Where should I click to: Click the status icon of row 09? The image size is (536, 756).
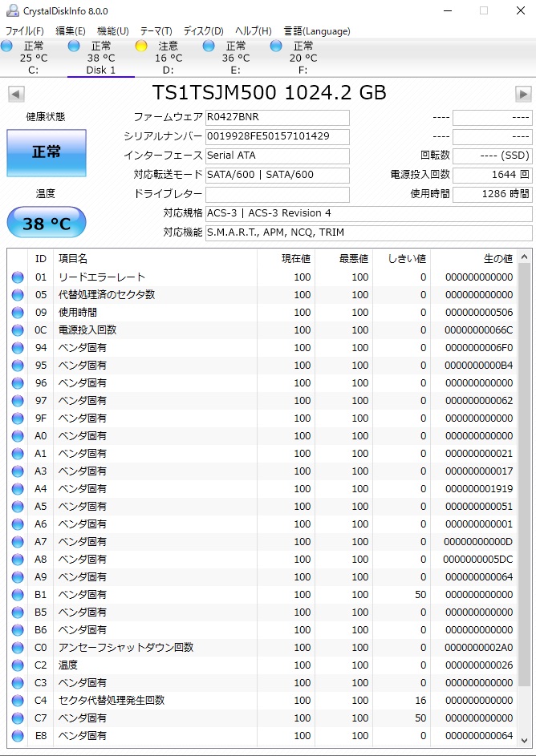[18, 313]
